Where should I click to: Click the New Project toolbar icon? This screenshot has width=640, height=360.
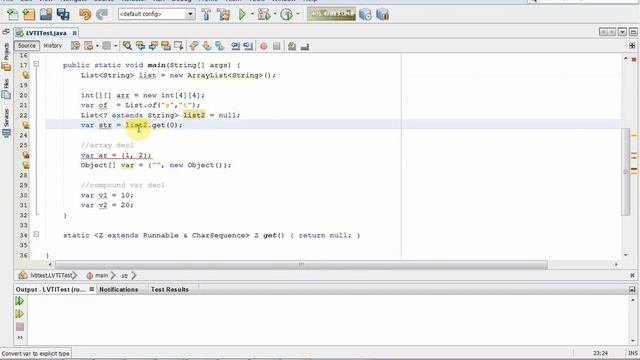click(x=29, y=15)
